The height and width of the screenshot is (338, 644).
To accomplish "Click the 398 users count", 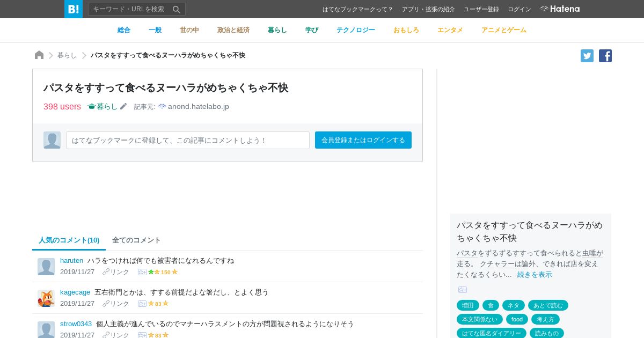I will pyautogui.click(x=62, y=106).
